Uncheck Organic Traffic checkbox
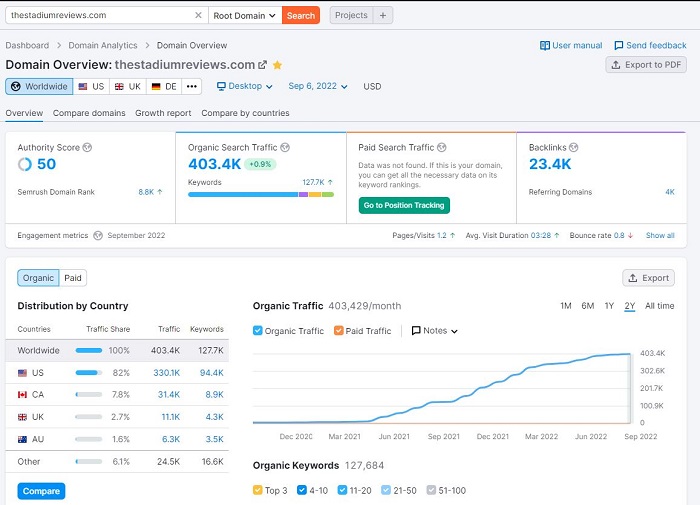Image resolution: width=700 pixels, height=505 pixels. 258,330
